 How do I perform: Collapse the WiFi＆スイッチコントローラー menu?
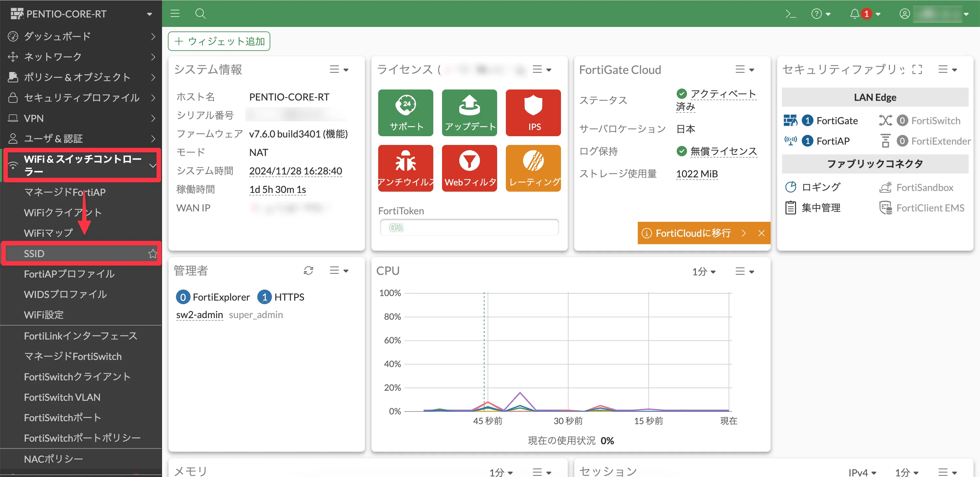(81, 165)
